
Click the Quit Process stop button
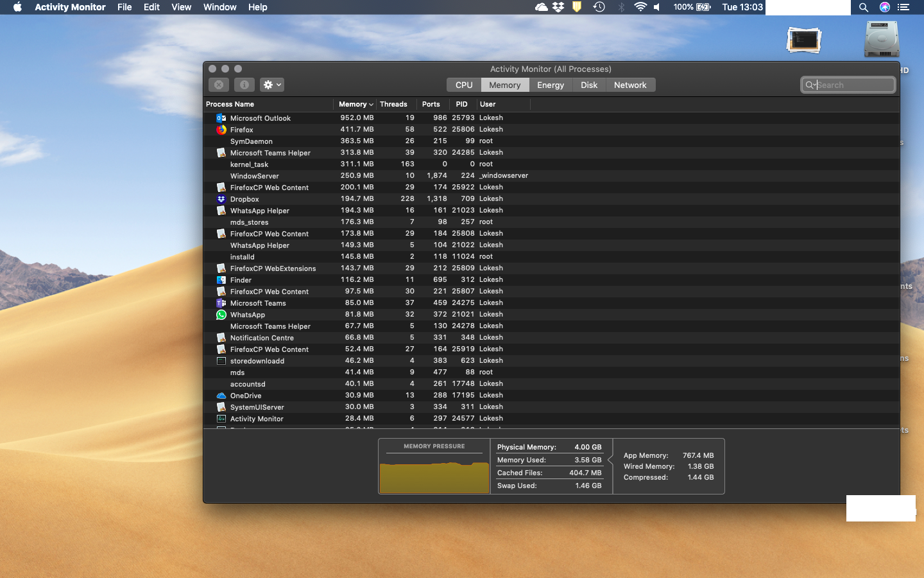(x=219, y=85)
